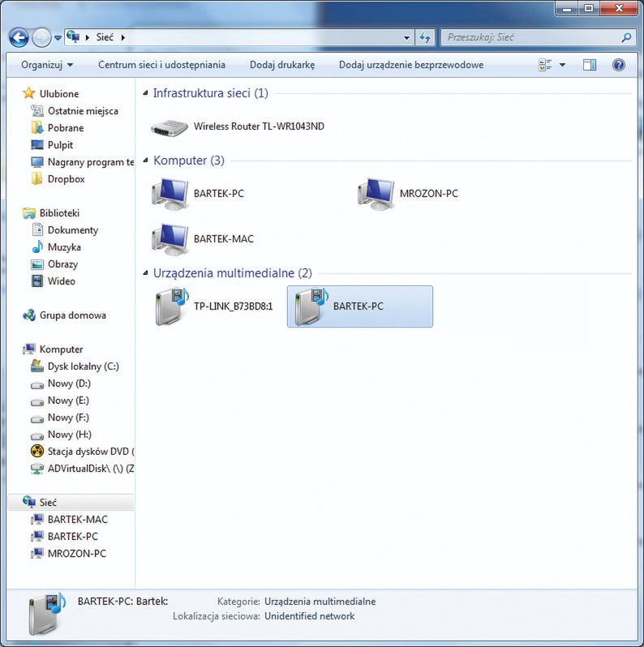Click the Forward navigation arrow
Viewport: 644px width, 647px height.
tap(41, 38)
